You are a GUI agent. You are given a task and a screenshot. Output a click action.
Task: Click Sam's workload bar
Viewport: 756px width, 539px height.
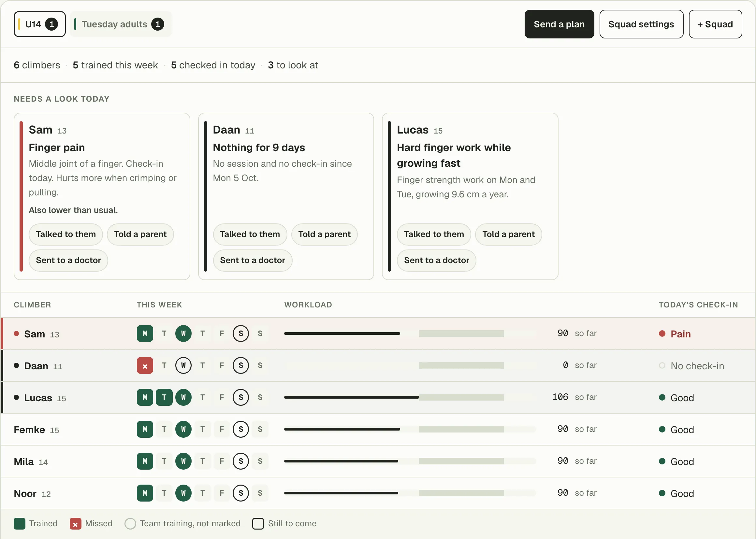[x=410, y=333]
